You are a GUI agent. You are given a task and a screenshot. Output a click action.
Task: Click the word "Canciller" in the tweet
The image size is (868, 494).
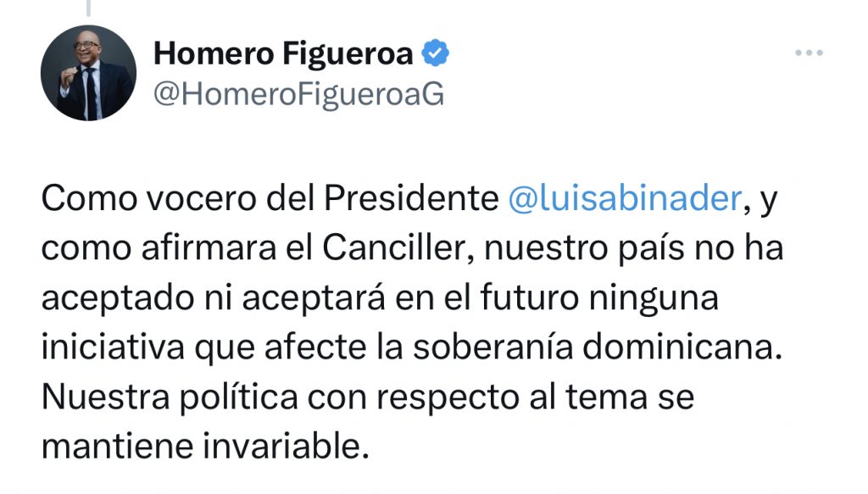point(395,247)
